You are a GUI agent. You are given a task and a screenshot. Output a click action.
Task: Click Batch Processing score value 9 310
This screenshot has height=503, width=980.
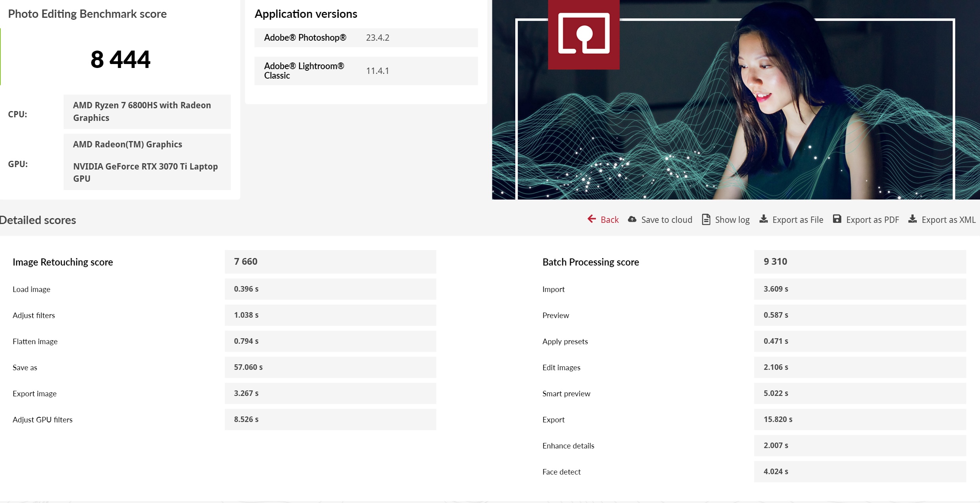(x=860, y=262)
